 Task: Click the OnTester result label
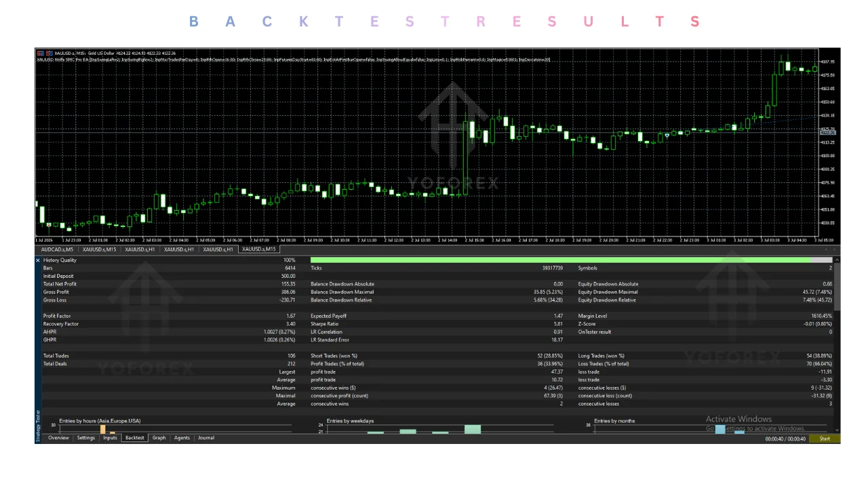pyautogui.click(x=595, y=332)
